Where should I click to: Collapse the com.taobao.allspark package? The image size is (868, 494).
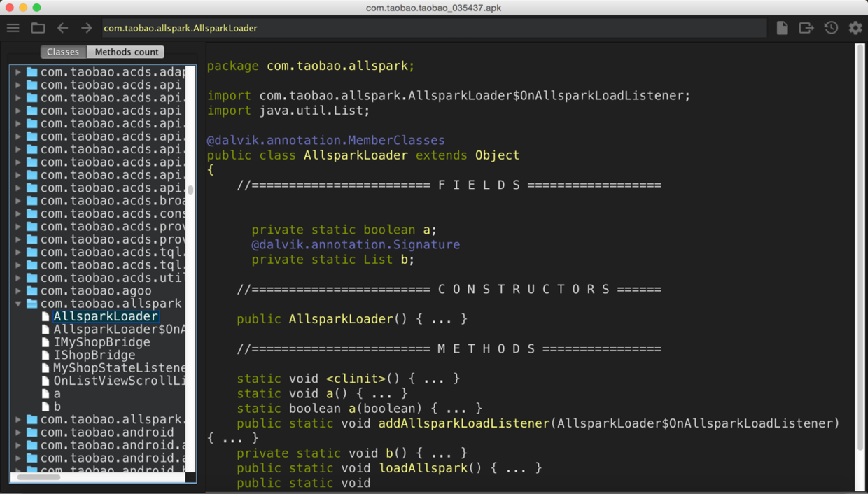18,304
